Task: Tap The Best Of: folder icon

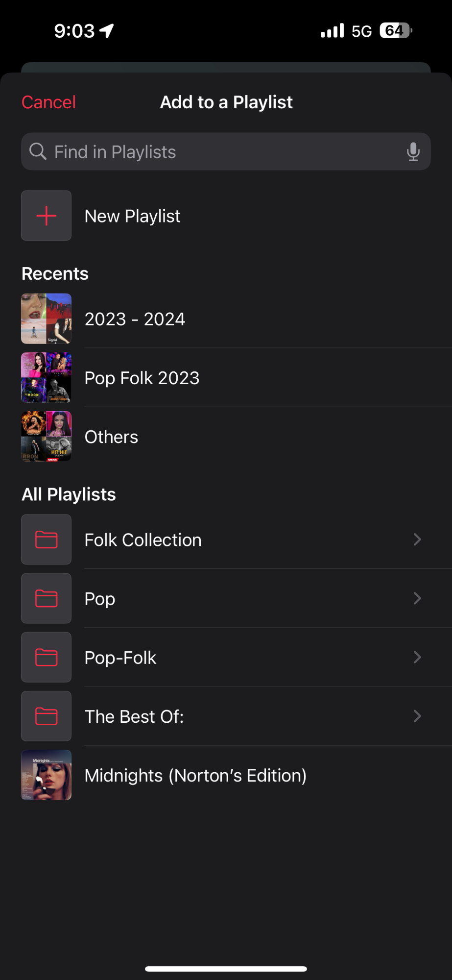Action: pyautogui.click(x=47, y=716)
